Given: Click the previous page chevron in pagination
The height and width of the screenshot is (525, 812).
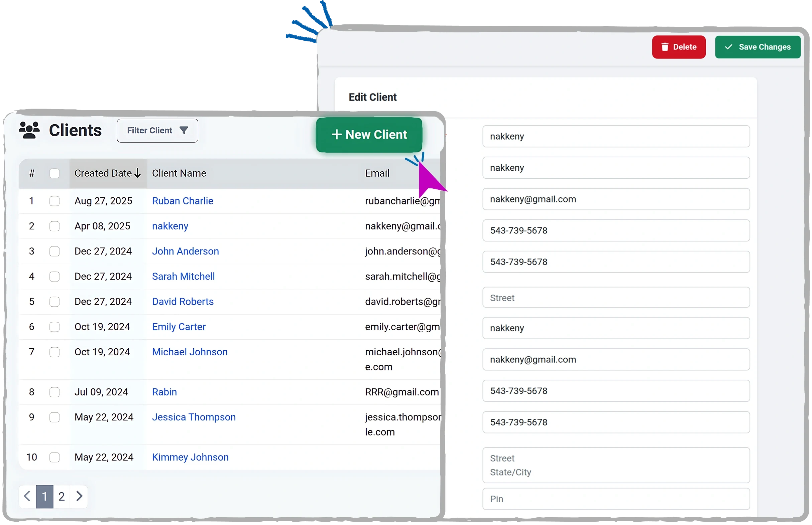Looking at the screenshot, I should pyautogui.click(x=27, y=496).
